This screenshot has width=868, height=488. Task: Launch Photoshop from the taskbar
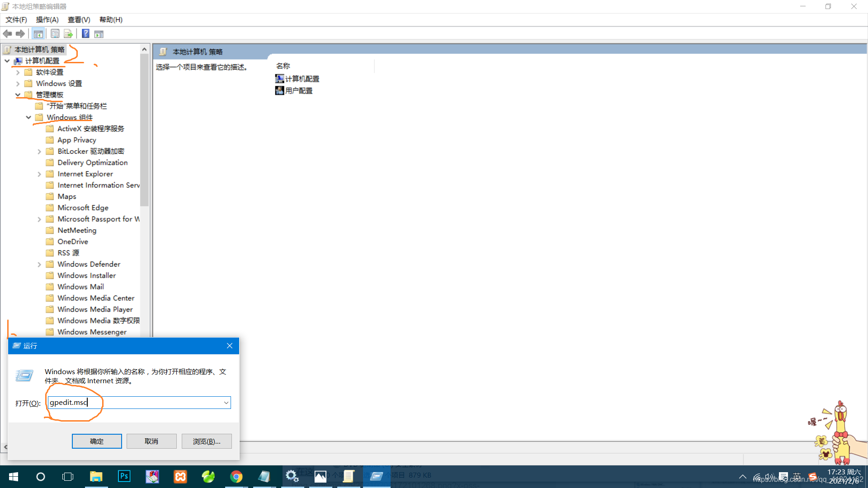click(124, 477)
